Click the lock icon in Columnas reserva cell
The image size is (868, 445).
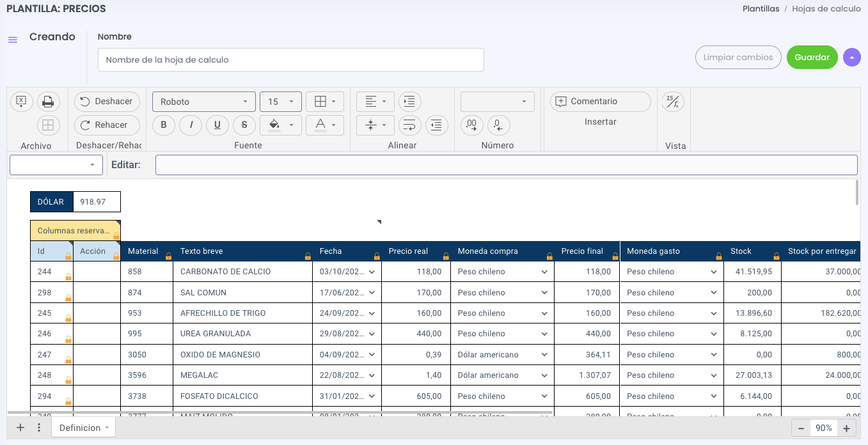tap(116, 235)
